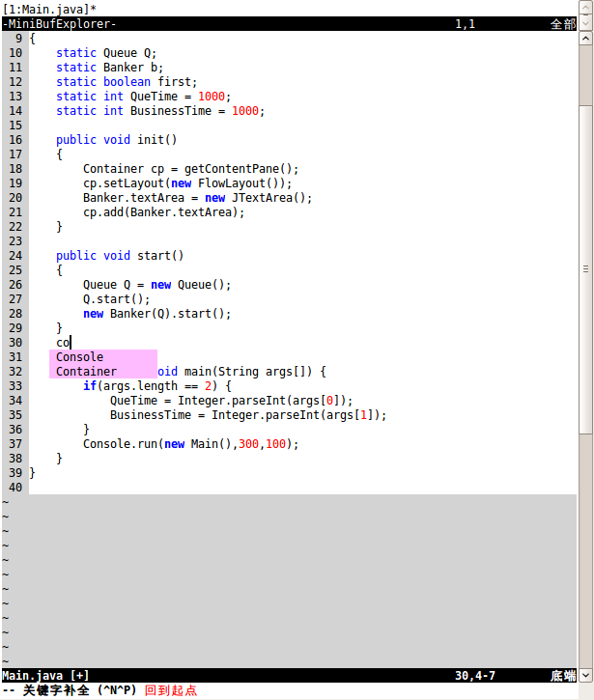Click 'getContentPane()' on line 18

click(238, 169)
